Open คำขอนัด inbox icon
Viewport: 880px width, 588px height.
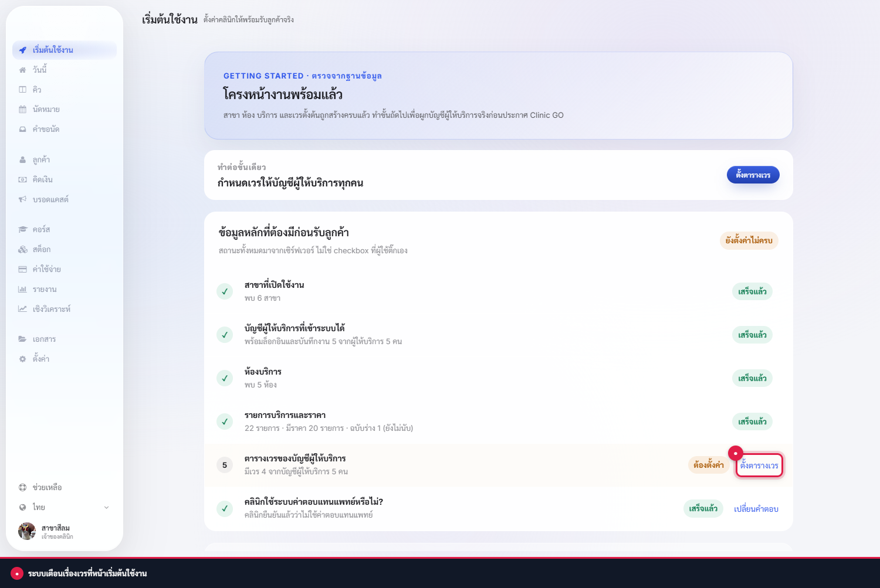pyautogui.click(x=22, y=130)
